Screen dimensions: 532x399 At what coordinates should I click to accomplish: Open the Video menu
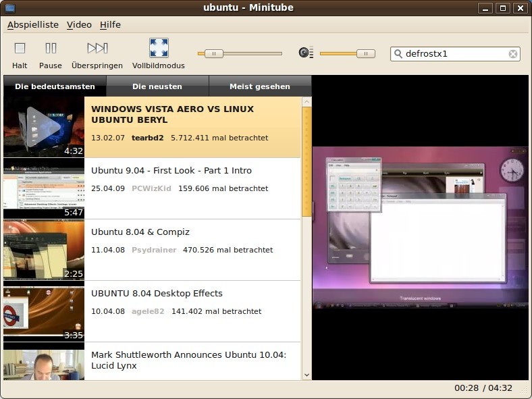click(x=79, y=25)
